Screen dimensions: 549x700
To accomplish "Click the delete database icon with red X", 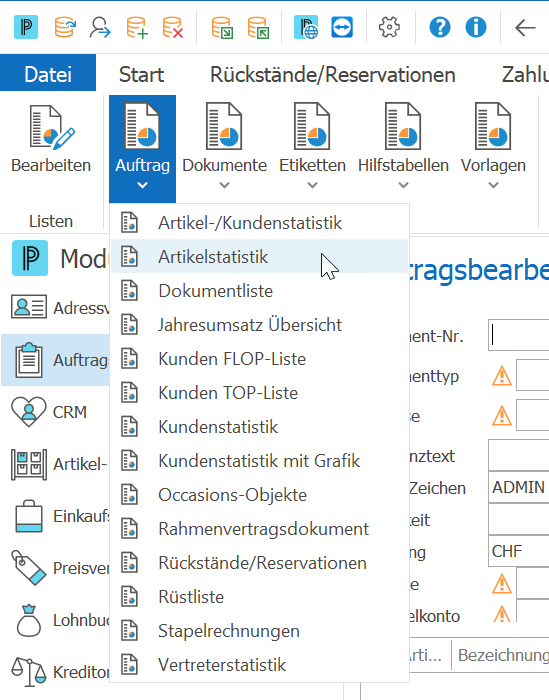I will (x=172, y=27).
